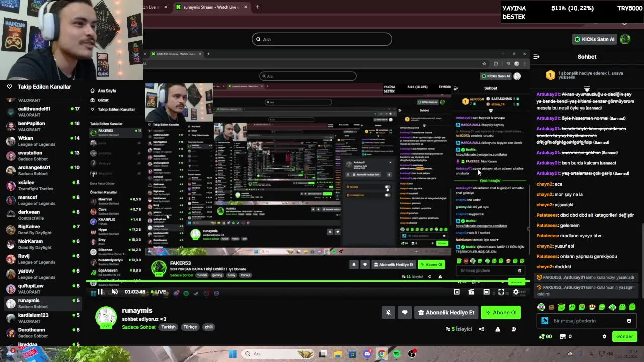Expand the chat leaderboard chevron
The height and width of the screenshot is (362, 644).
pos(587,88)
